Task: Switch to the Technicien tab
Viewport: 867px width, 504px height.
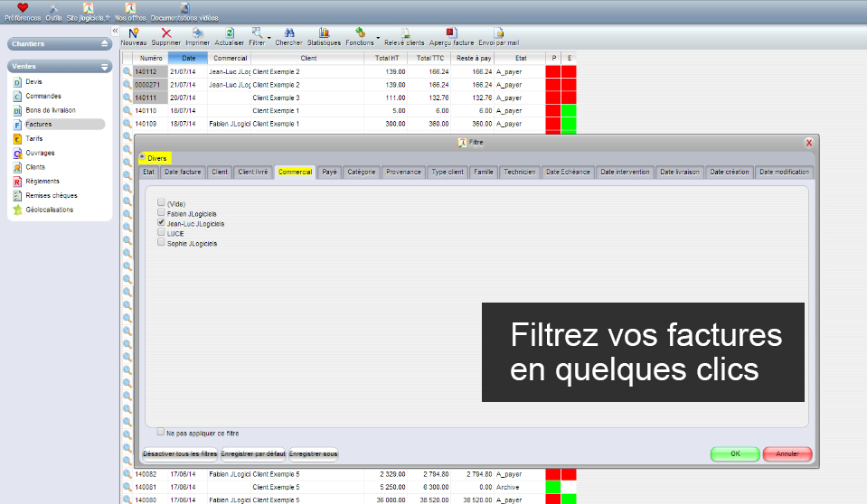Action: point(519,173)
